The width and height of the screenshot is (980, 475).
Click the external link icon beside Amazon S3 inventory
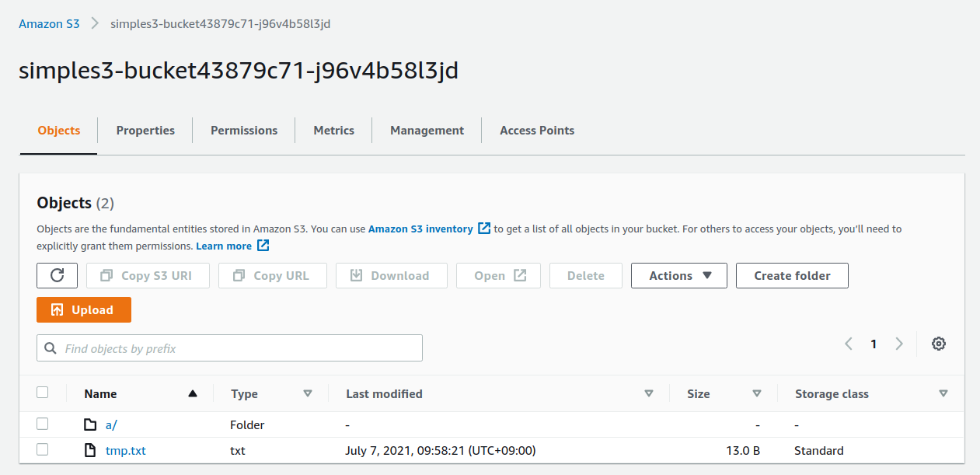click(484, 229)
